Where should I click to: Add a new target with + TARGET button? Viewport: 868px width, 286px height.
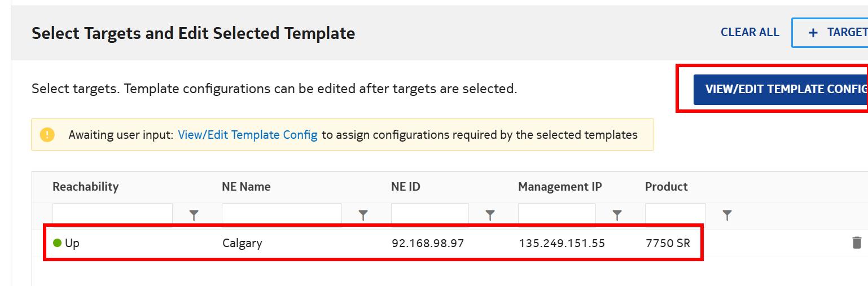tap(835, 33)
